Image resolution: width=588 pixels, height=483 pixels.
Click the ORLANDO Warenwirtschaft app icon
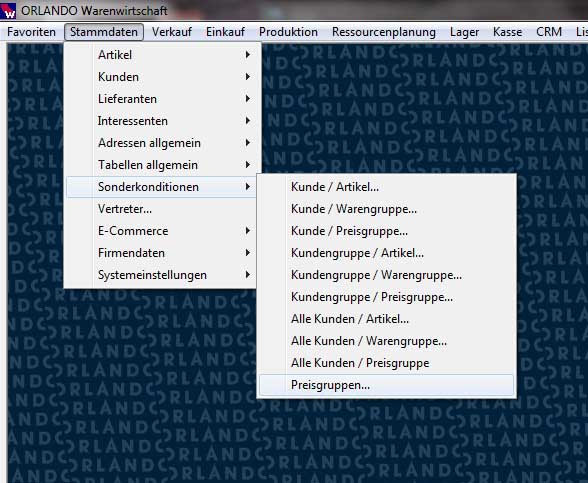coord(8,10)
